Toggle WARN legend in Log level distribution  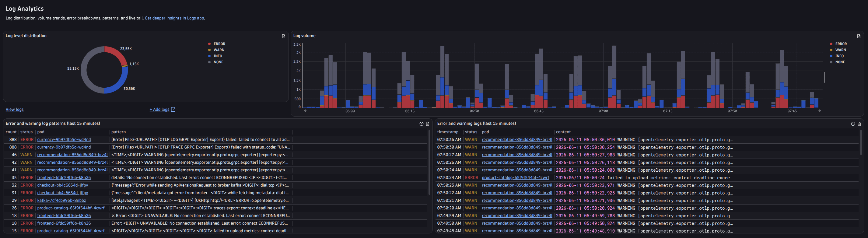click(x=216, y=50)
